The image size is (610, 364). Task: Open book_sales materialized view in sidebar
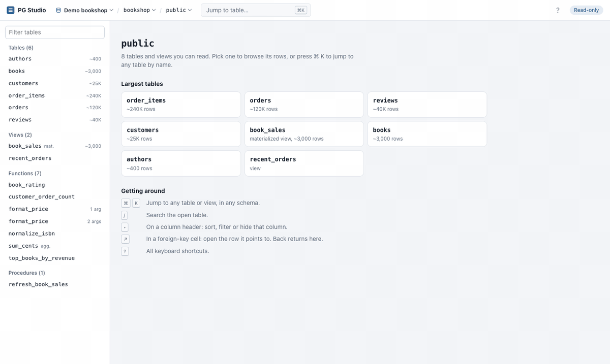[55, 146]
